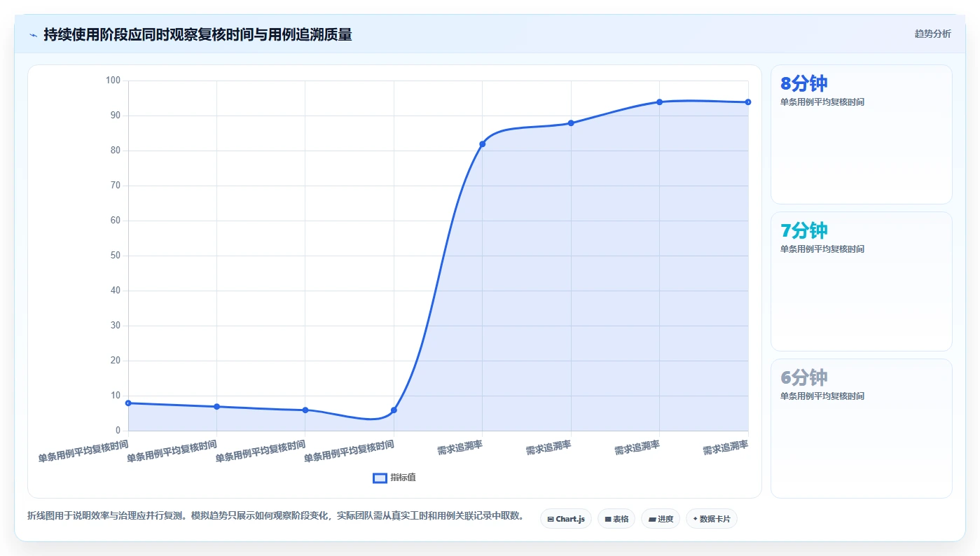
Task: Click the y-axis label 50
Action: [x=116, y=256]
